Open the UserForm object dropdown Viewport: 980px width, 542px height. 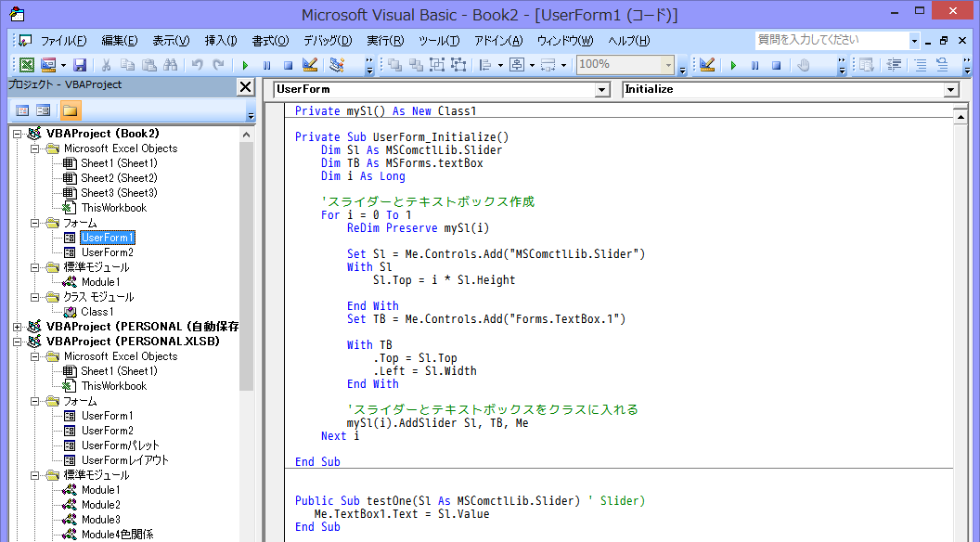[601, 90]
